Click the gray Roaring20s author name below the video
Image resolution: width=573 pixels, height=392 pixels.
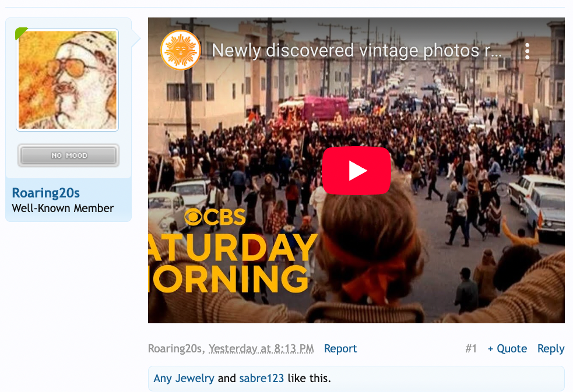(x=175, y=349)
